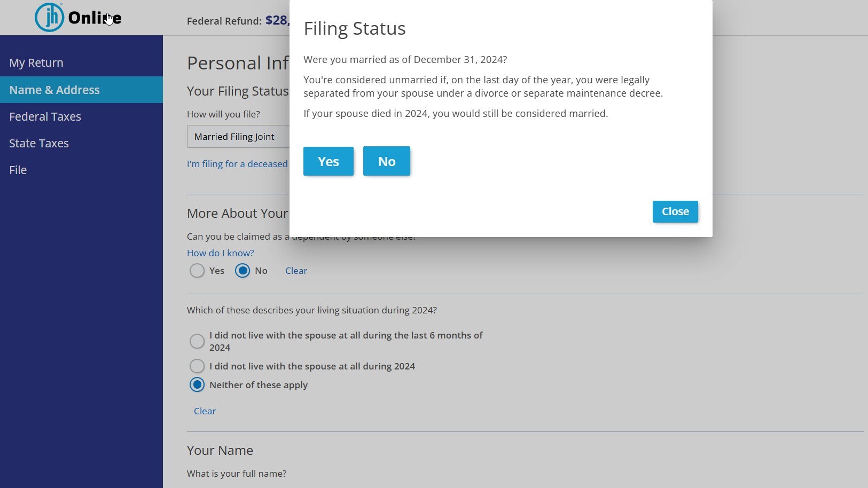Open Federal Taxes in the sidebar
868x488 pixels.
[x=45, y=116]
